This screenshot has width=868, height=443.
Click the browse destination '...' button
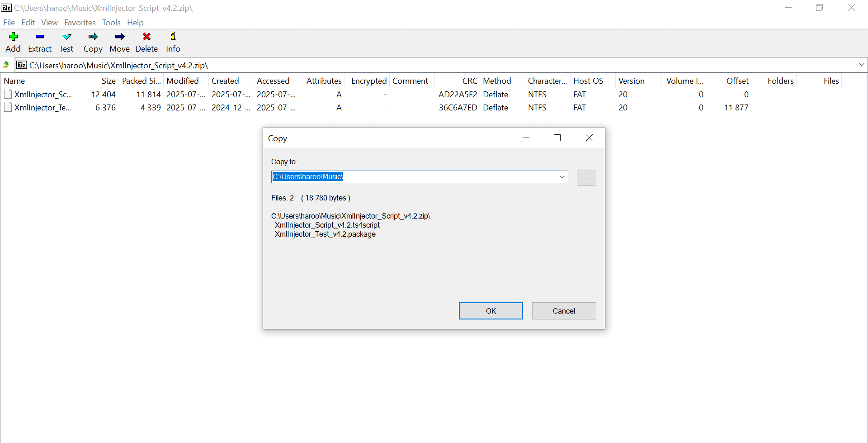586,177
